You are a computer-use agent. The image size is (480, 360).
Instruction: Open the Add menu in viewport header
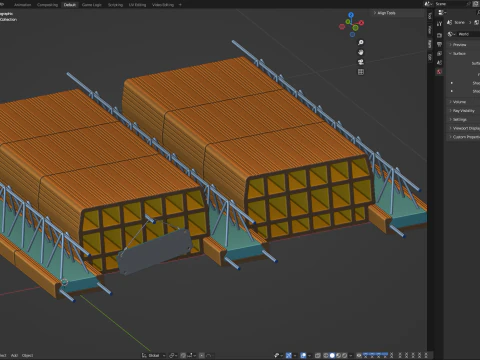(14, 355)
